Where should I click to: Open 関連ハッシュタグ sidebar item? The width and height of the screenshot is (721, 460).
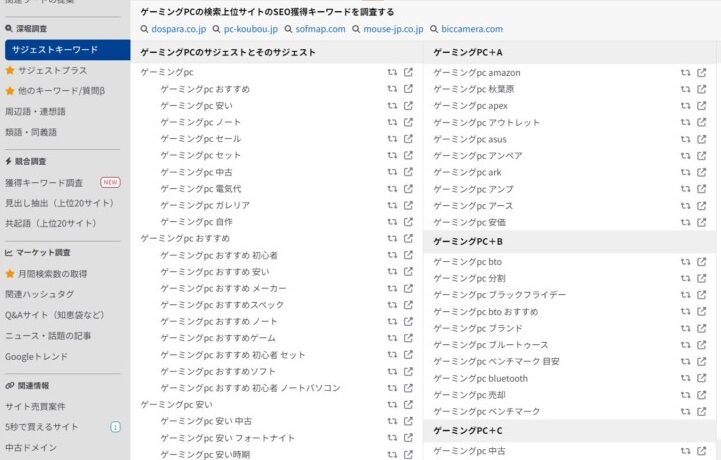point(40,294)
